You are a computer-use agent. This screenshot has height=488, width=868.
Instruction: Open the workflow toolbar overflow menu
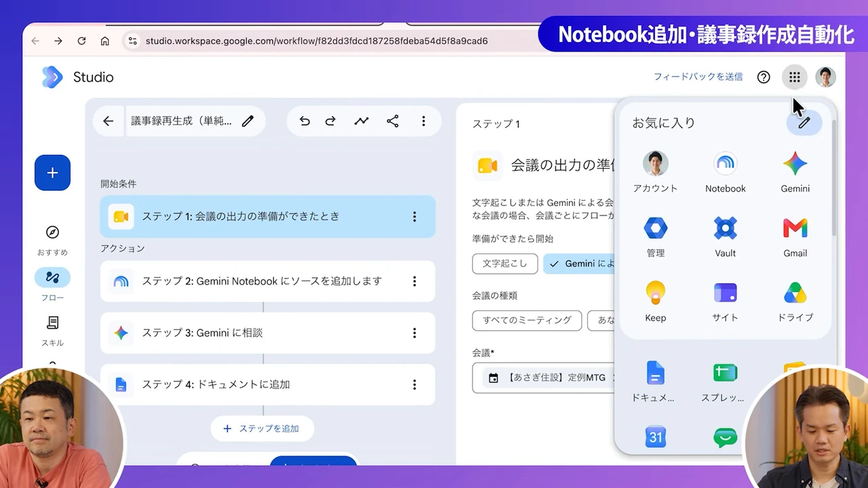pos(424,121)
